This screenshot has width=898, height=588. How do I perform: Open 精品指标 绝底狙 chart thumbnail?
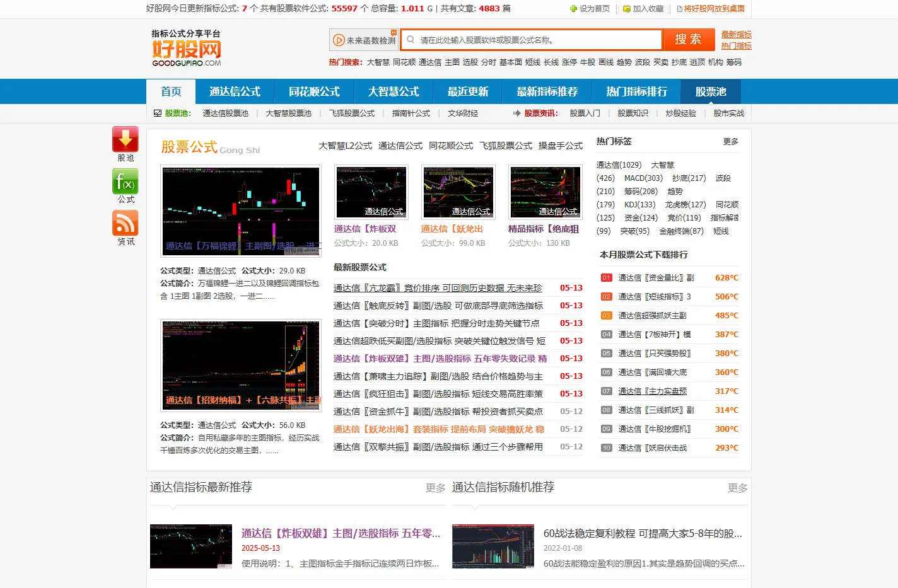coord(545,192)
